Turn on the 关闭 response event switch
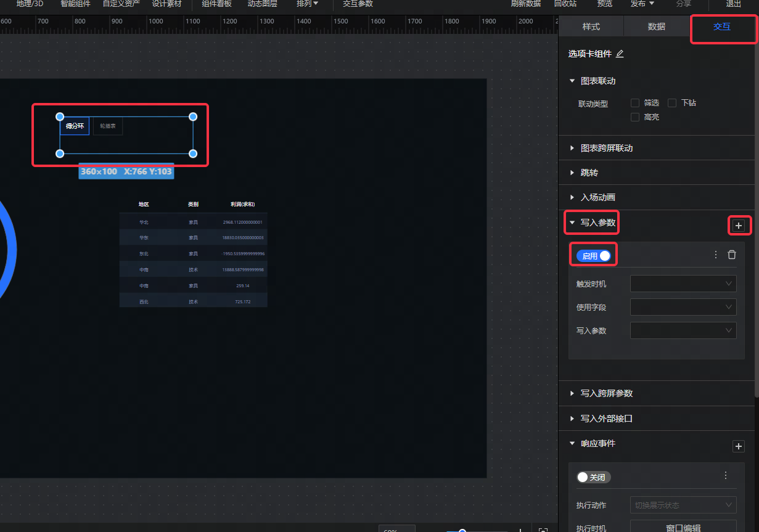 coord(593,477)
